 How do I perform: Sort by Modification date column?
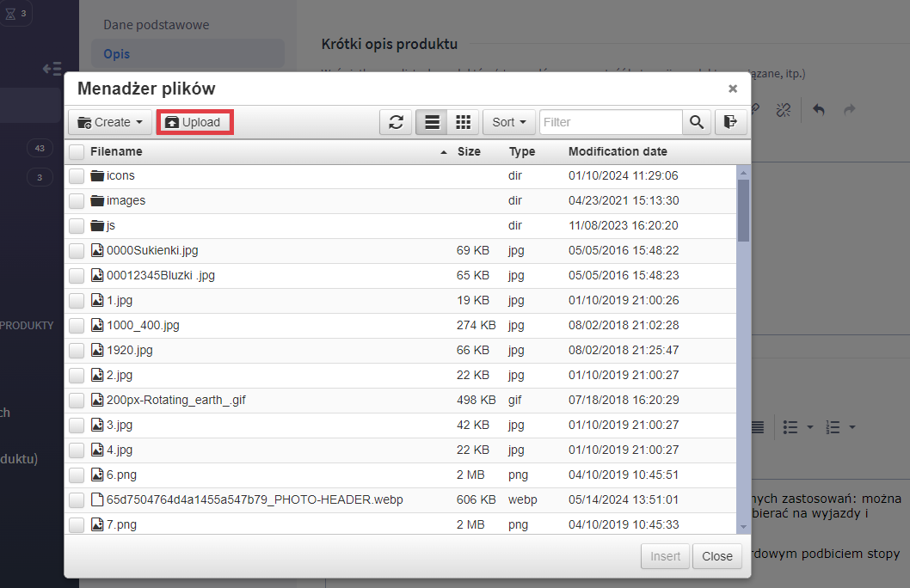click(x=618, y=151)
